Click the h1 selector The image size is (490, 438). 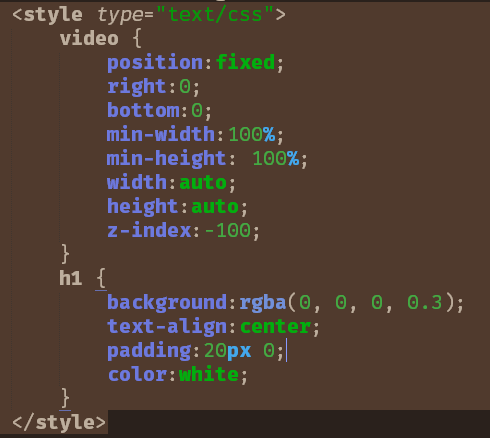click(x=71, y=278)
